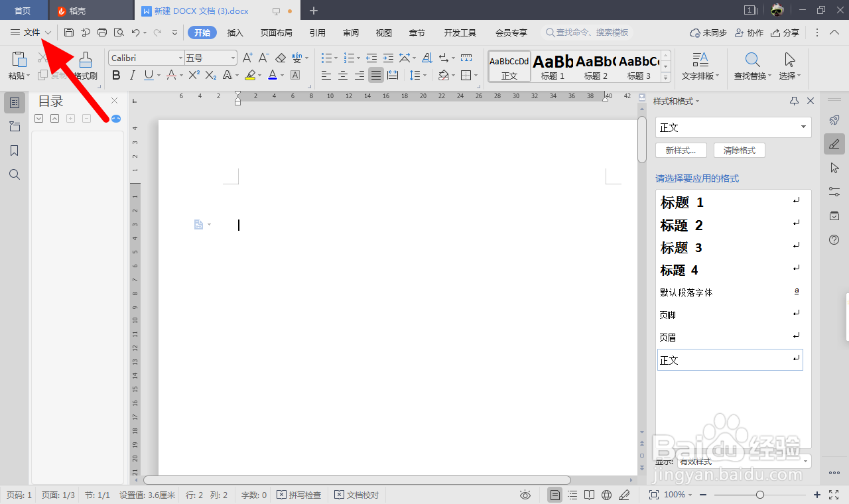Viewport: 849px width, 504px height.
Task: Click the 未同步 sync status button
Action: [708, 32]
